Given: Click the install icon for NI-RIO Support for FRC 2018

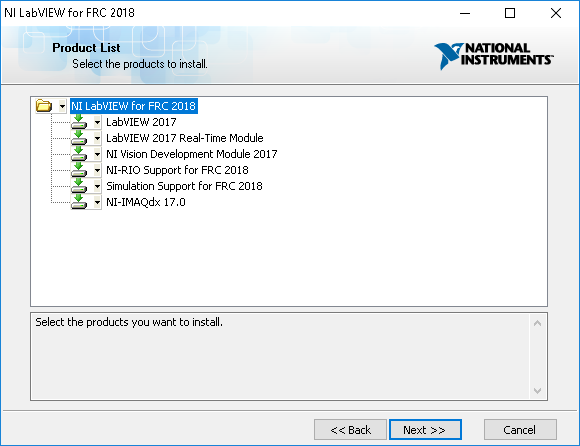Looking at the screenshot, I should tap(79, 170).
